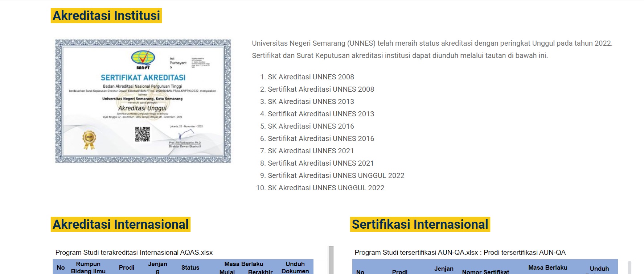Image resolution: width=644 pixels, height=274 pixels.
Task: Click the Akreditasi Institusi heading
Action: (x=106, y=16)
